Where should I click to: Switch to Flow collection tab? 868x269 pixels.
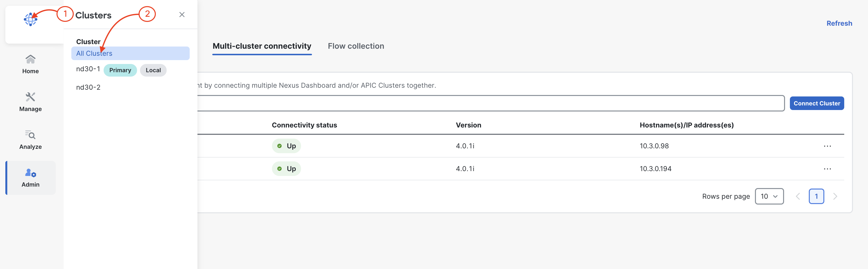click(356, 46)
